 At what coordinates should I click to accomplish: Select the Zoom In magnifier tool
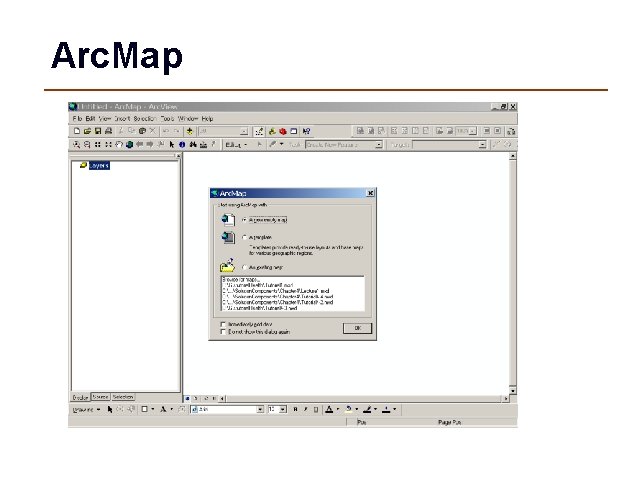[x=76, y=144]
